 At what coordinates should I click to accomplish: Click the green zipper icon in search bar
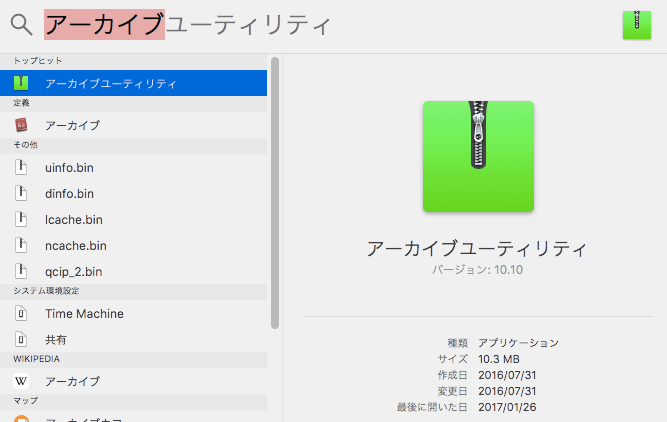pos(637,25)
